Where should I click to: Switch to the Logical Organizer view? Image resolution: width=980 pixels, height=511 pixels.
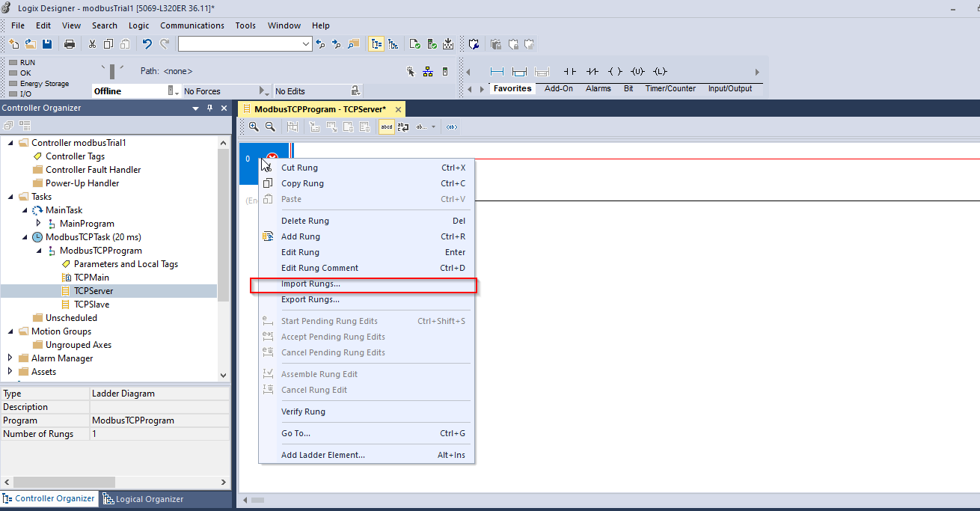point(150,498)
